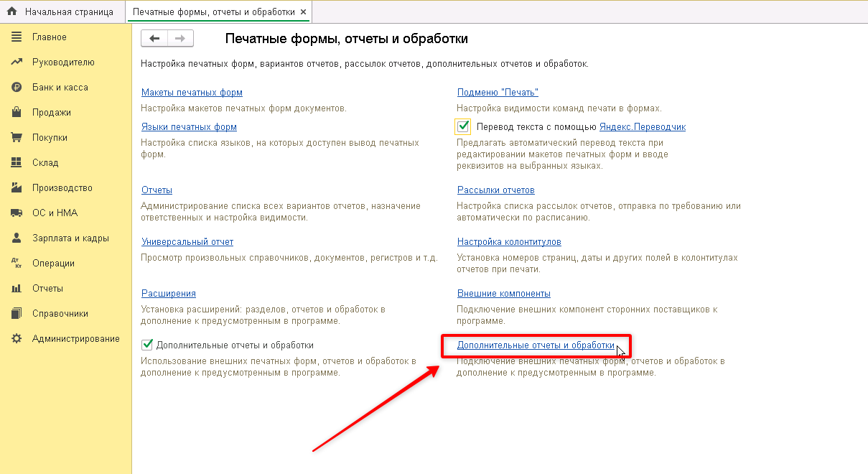
Task: Open Дополнительные отчеты и обработки link
Action: tap(536, 345)
